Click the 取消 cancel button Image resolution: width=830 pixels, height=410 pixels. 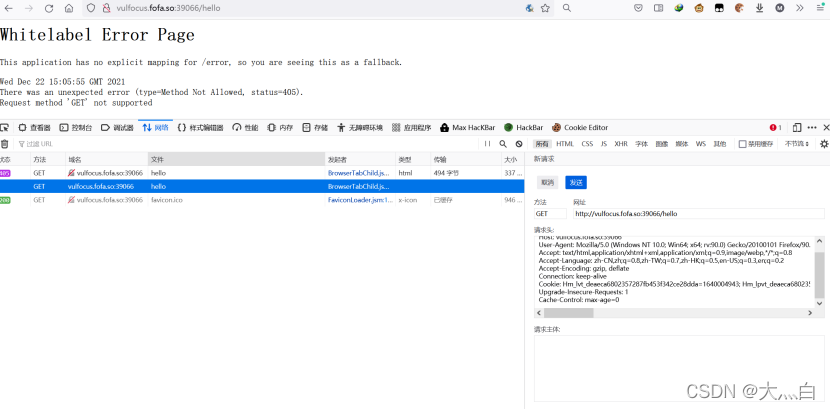tap(547, 183)
